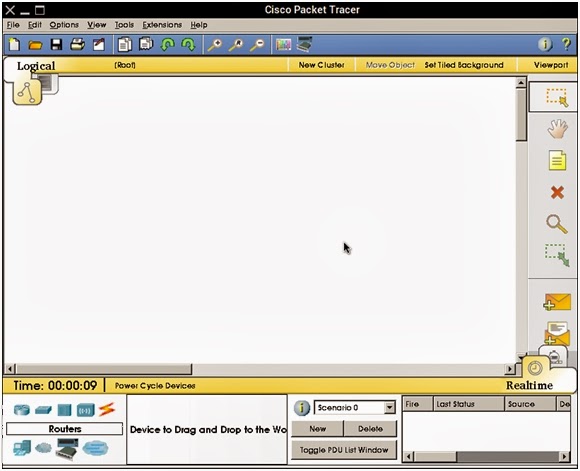This screenshot has width=580, height=471.
Task: Select the WAN Emulation cloud icon
Action: (x=43, y=448)
